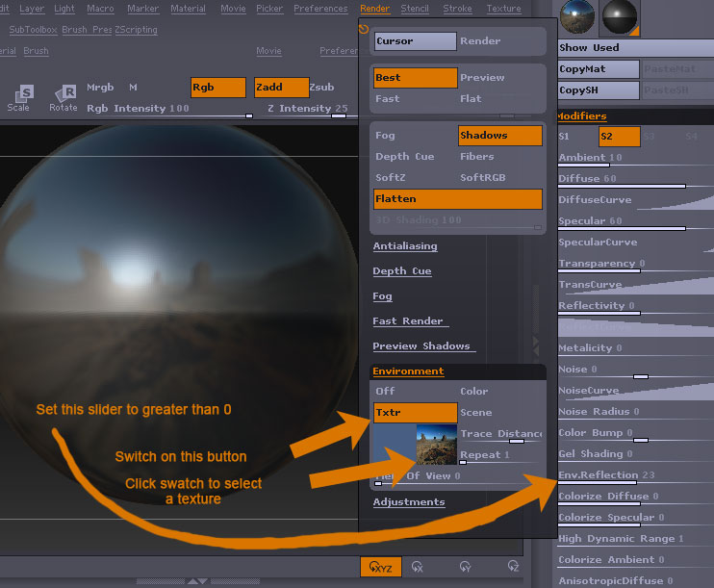Image resolution: width=714 pixels, height=588 pixels.
Task: Select Preview render mode
Action: pyautogui.click(x=482, y=77)
